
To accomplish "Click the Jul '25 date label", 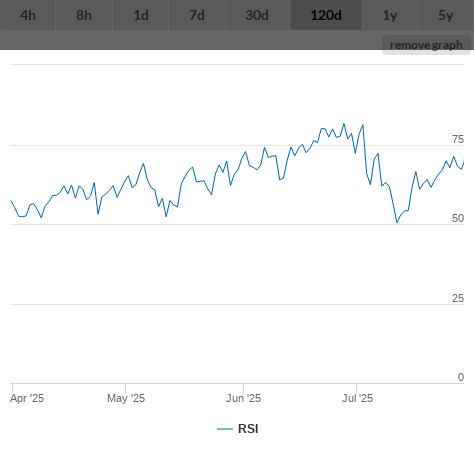I will [357, 398].
